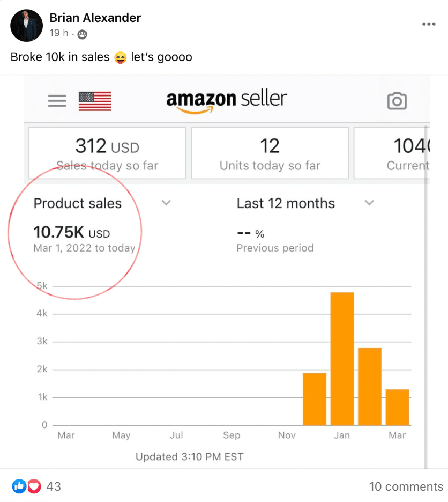Click the partially visible Current balance card

392,153
